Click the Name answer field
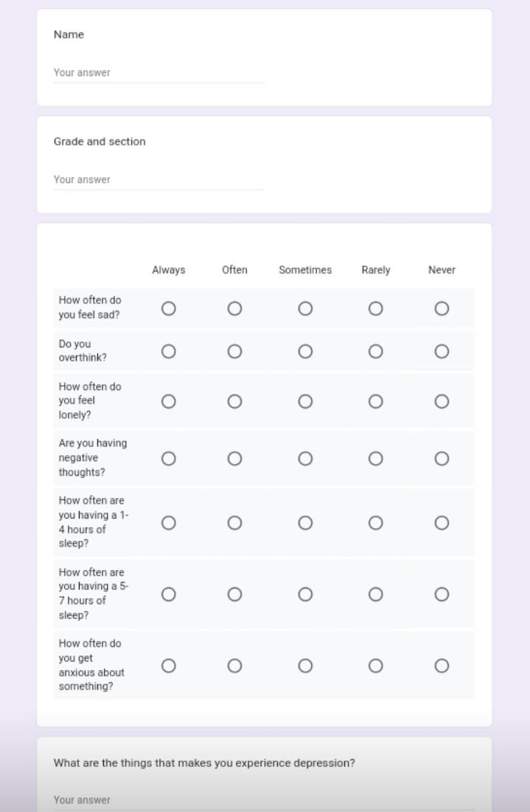Image resolution: width=530 pixels, height=812 pixels. click(159, 72)
